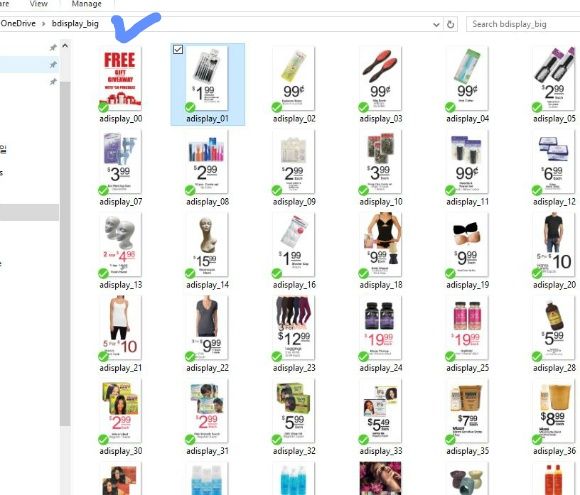Click the sync status checkmark on adisplay_14
The width and height of the screenshot is (580, 495).
coord(190,273)
